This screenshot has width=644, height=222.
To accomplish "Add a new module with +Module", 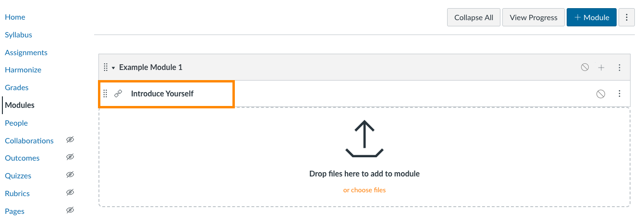I will 592,17.
